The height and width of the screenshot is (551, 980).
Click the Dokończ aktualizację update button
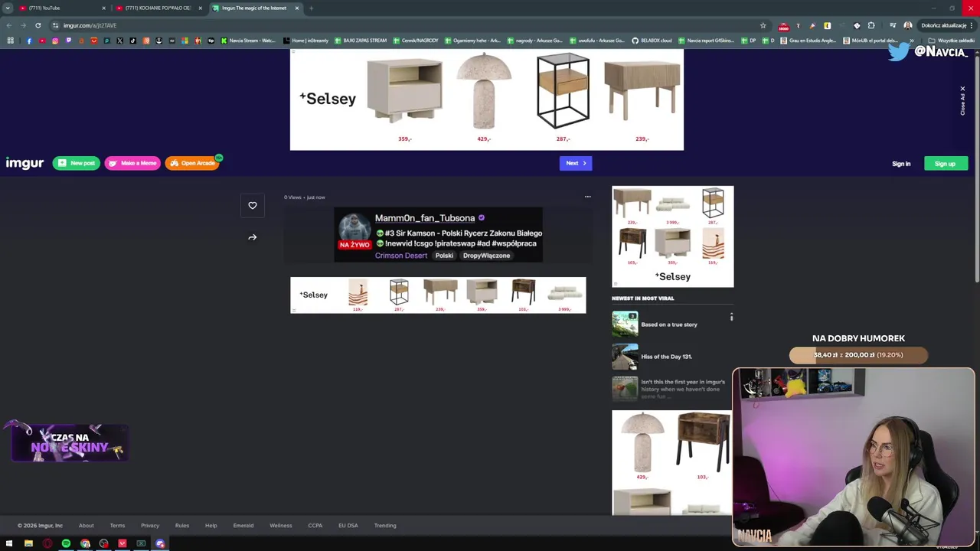[x=948, y=25]
